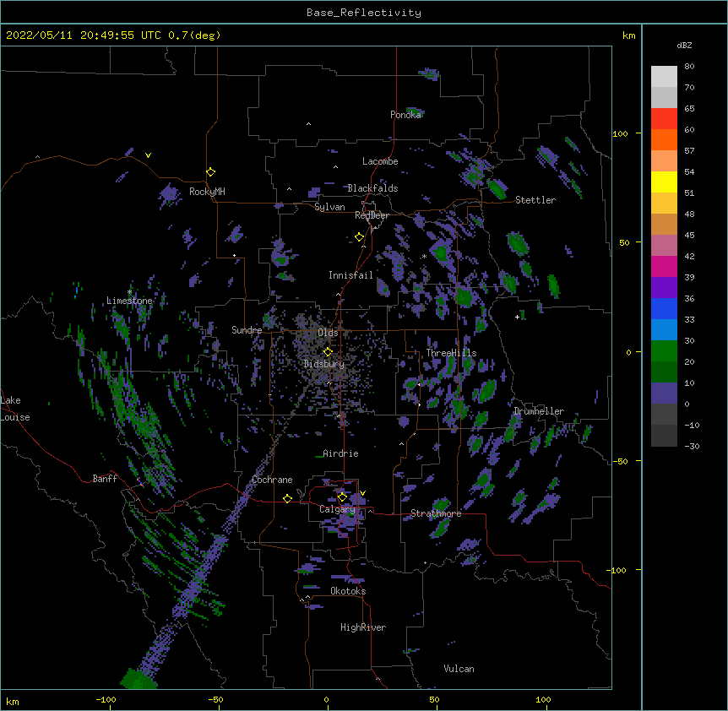Select the yellow V marker northwest of RockyMH
728x711 pixels.
pyautogui.click(x=148, y=155)
